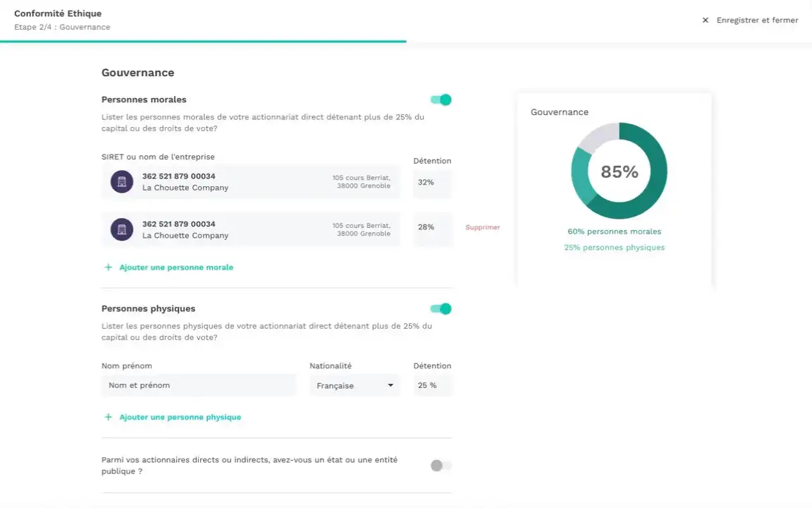This screenshot has height=508, width=812.
Task: Click the address text in the 32% company row
Action: click(362, 182)
